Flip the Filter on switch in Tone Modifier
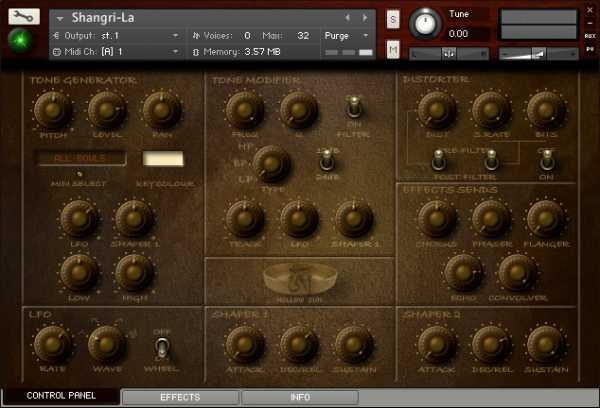 354,107
